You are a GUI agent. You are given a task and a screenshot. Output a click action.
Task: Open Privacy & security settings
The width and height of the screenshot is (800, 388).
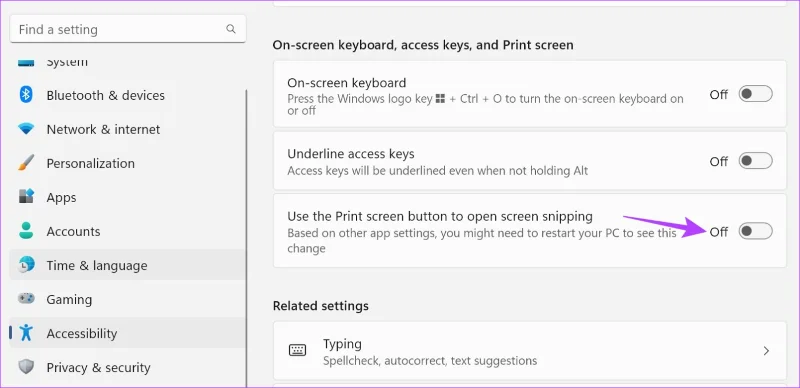tap(128, 367)
